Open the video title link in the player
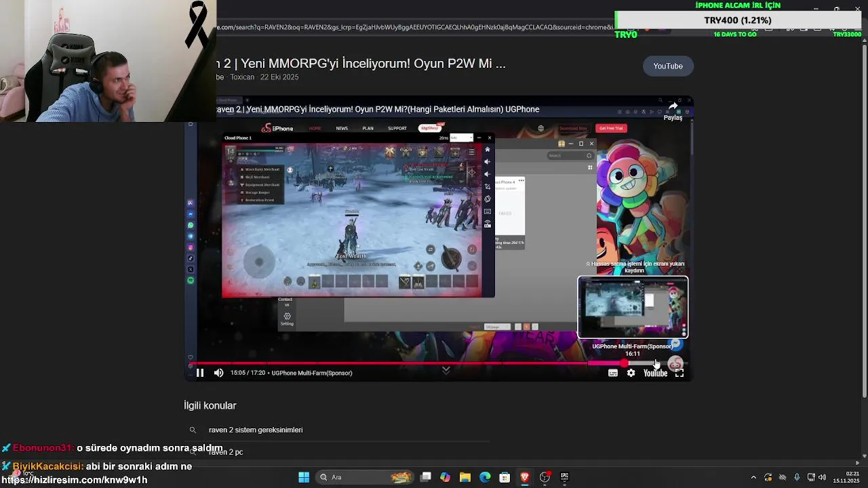868x488 pixels. (378, 109)
